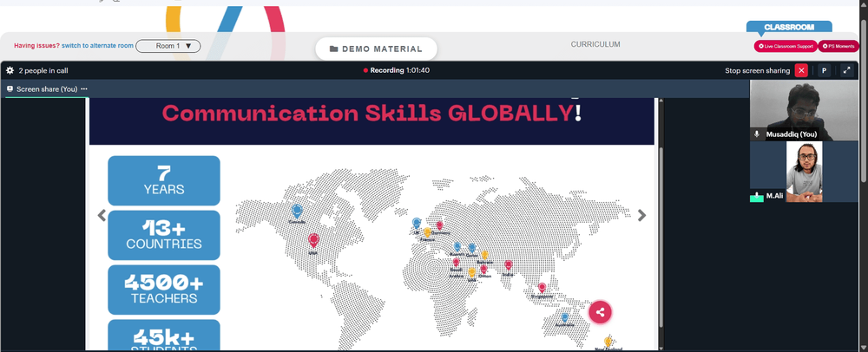Enter fullscreen with the expand arrows icon
868x352 pixels.
point(846,71)
